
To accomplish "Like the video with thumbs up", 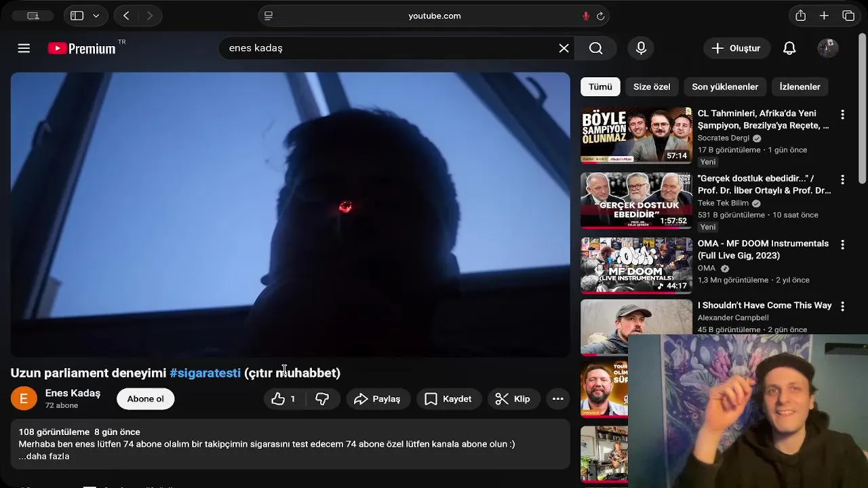I will 284,399.
